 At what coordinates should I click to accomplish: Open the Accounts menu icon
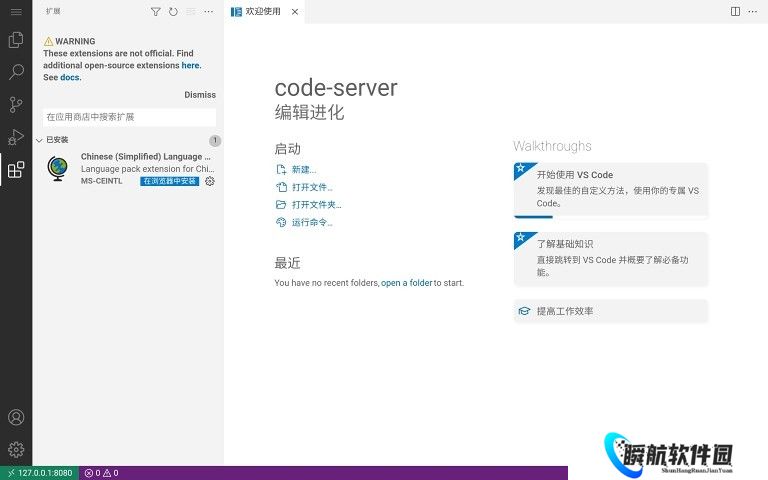(16, 417)
